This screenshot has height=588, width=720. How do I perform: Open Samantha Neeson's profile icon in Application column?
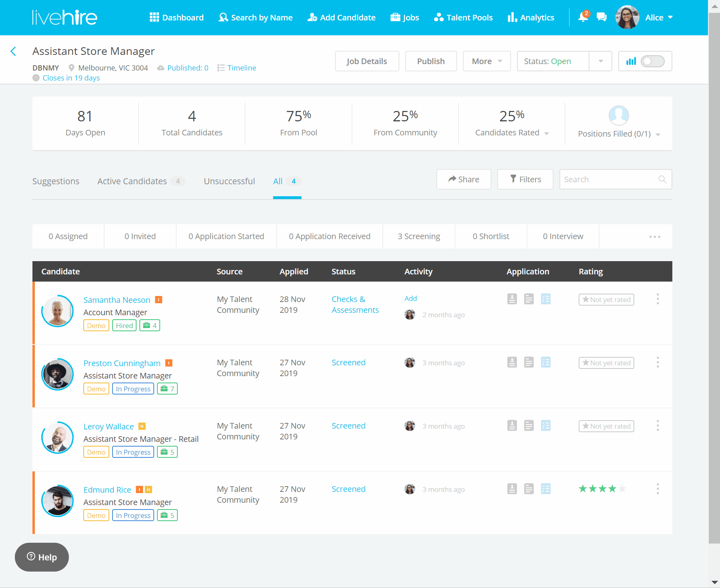coord(512,299)
